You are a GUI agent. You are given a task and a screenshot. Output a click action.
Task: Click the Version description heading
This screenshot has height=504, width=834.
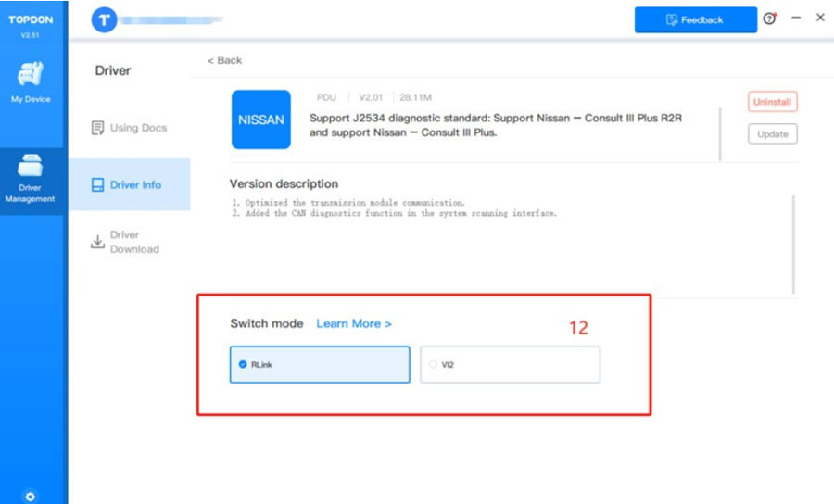(x=284, y=184)
